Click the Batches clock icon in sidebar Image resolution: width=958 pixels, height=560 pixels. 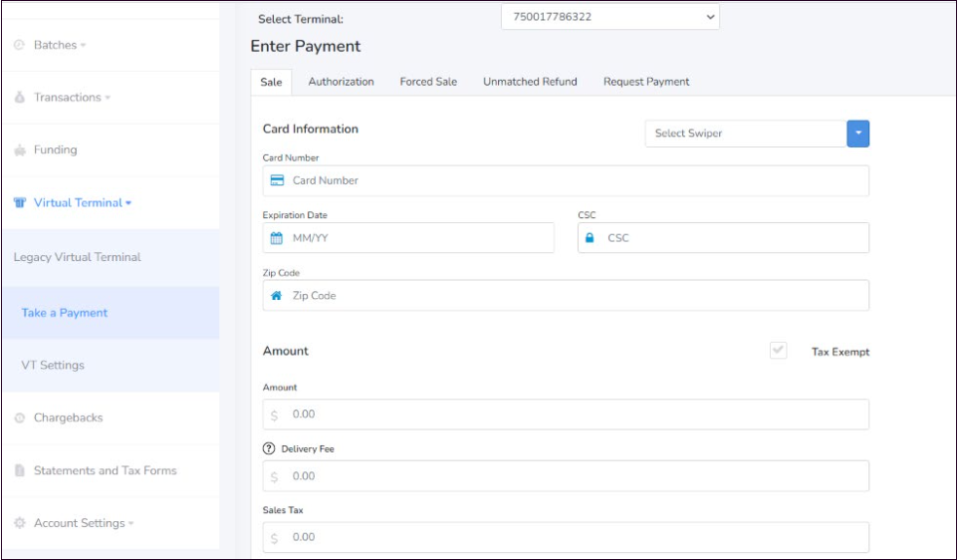[19, 45]
